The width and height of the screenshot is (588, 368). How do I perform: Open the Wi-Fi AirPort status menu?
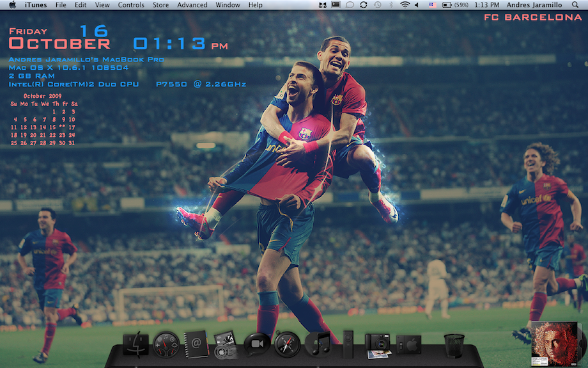[x=405, y=5]
